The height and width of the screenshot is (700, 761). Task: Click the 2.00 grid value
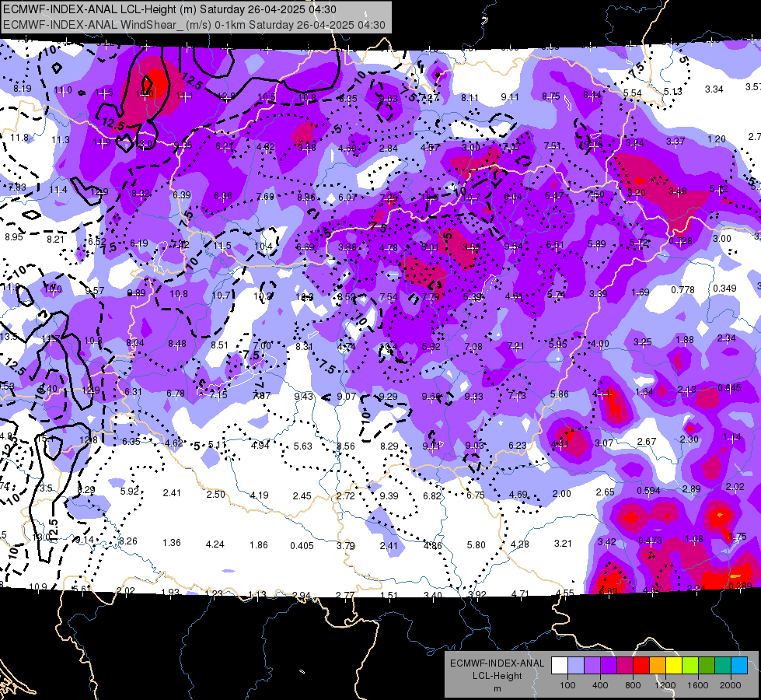pyautogui.click(x=561, y=494)
